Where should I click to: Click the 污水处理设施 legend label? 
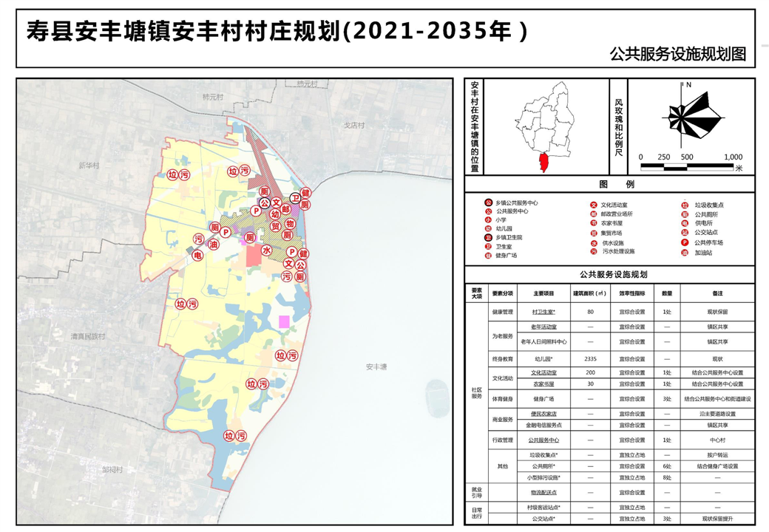pyautogui.click(x=618, y=252)
